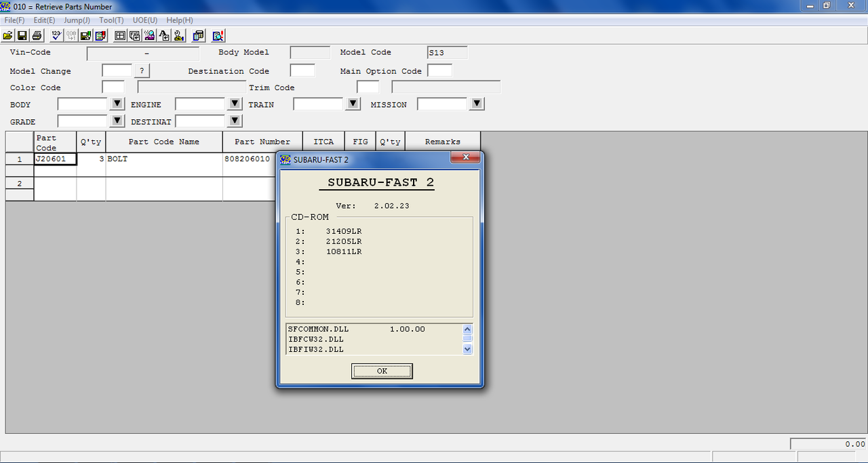Expand the DESTINAT dropdown
This screenshot has height=463, width=868.
235,121
